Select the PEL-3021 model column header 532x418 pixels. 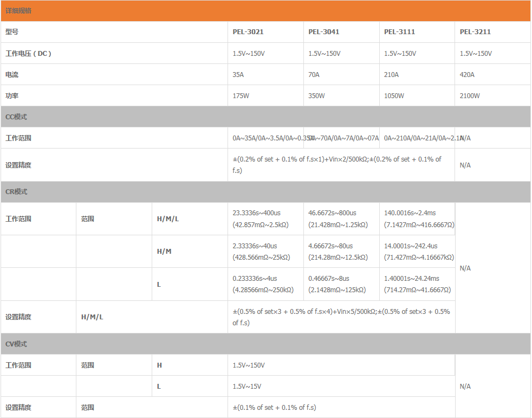point(248,32)
